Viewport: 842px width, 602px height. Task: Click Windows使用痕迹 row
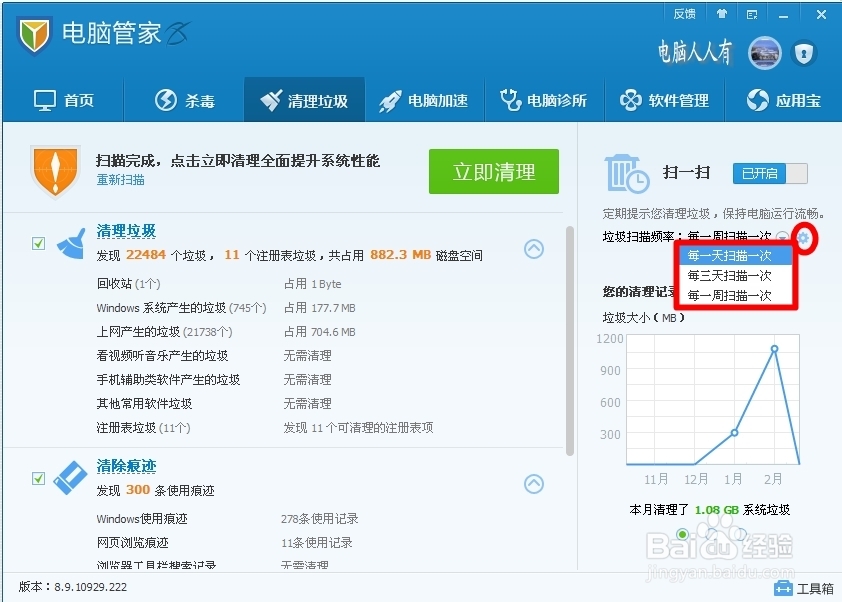pyautogui.click(x=227, y=519)
